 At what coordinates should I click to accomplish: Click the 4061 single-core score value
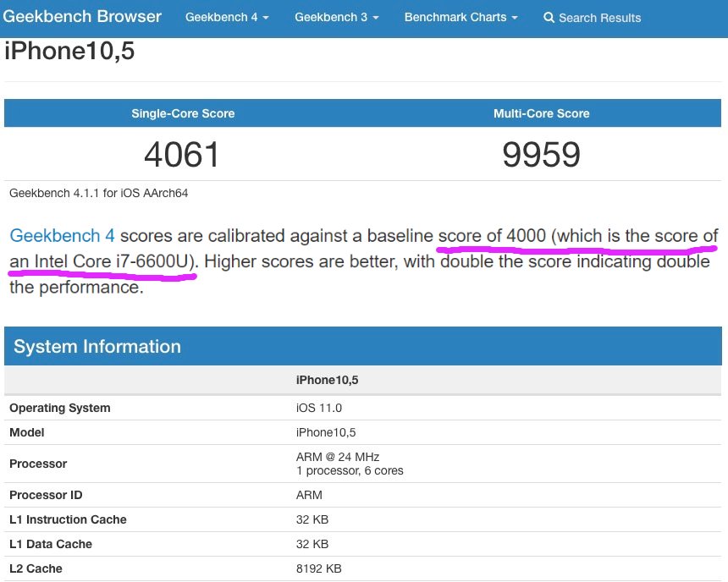(x=182, y=155)
